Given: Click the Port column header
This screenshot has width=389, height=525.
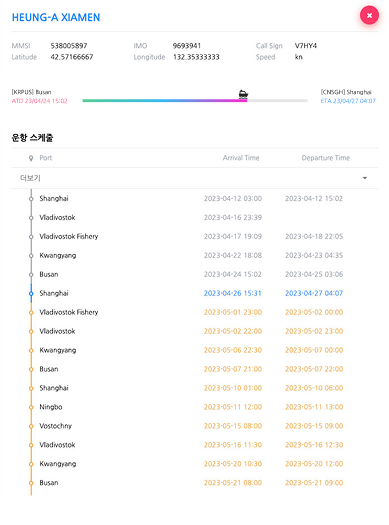Looking at the screenshot, I should (46, 158).
